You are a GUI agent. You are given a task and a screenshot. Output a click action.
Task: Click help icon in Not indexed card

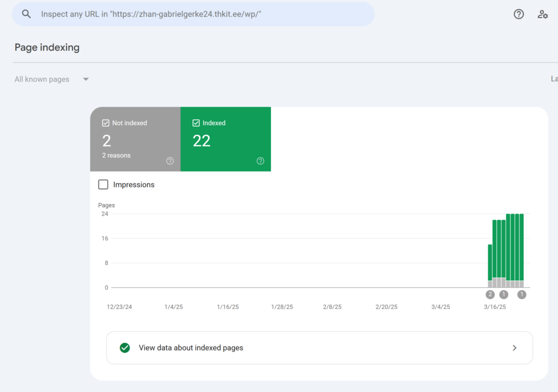click(x=170, y=161)
